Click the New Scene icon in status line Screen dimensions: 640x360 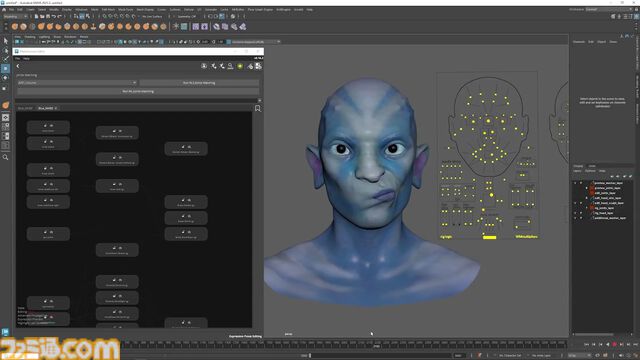(x=36, y=16)
